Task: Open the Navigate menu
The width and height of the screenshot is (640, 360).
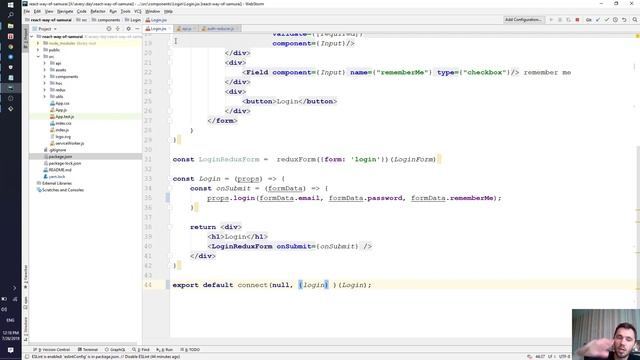Action: pos(65,11)
